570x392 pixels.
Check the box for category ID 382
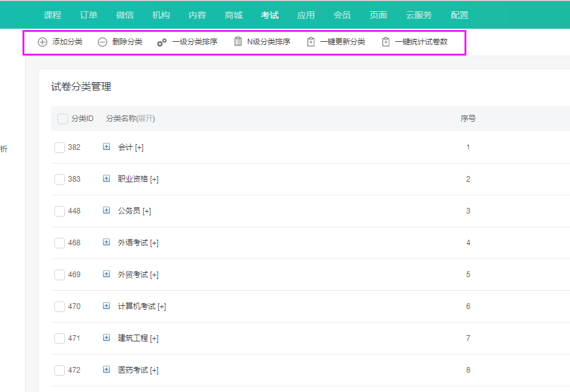[x=59, y=147]
